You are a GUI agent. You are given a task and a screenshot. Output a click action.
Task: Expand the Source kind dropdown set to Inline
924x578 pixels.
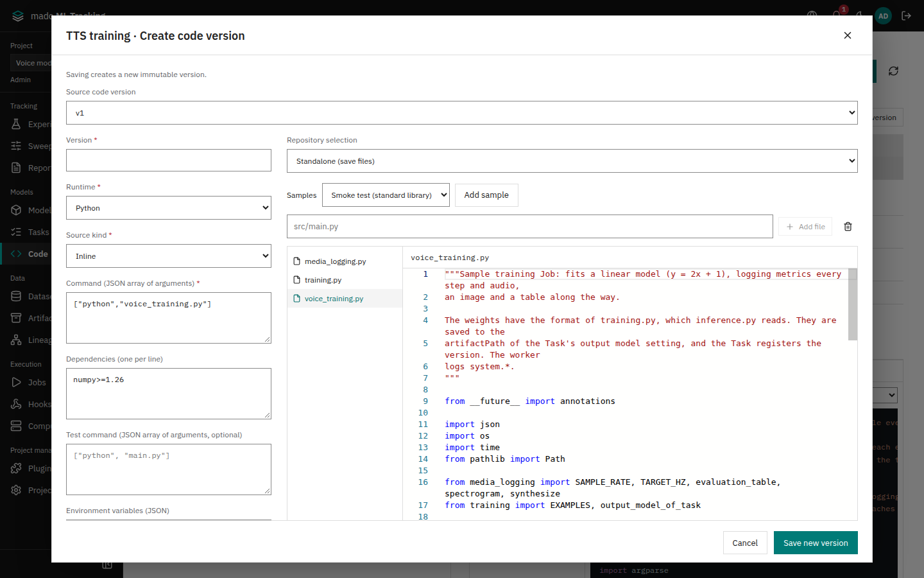pos(169,256)
